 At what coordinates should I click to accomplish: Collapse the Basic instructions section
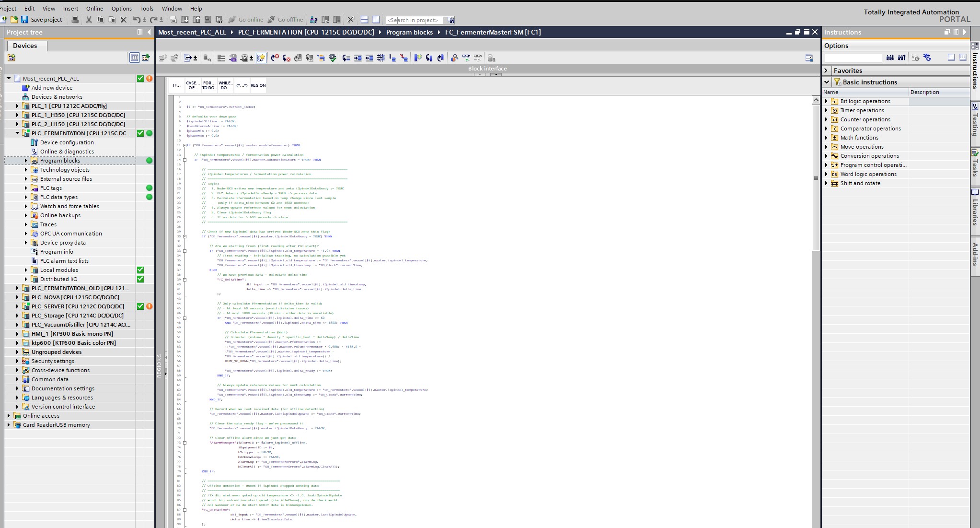(826, 82)
